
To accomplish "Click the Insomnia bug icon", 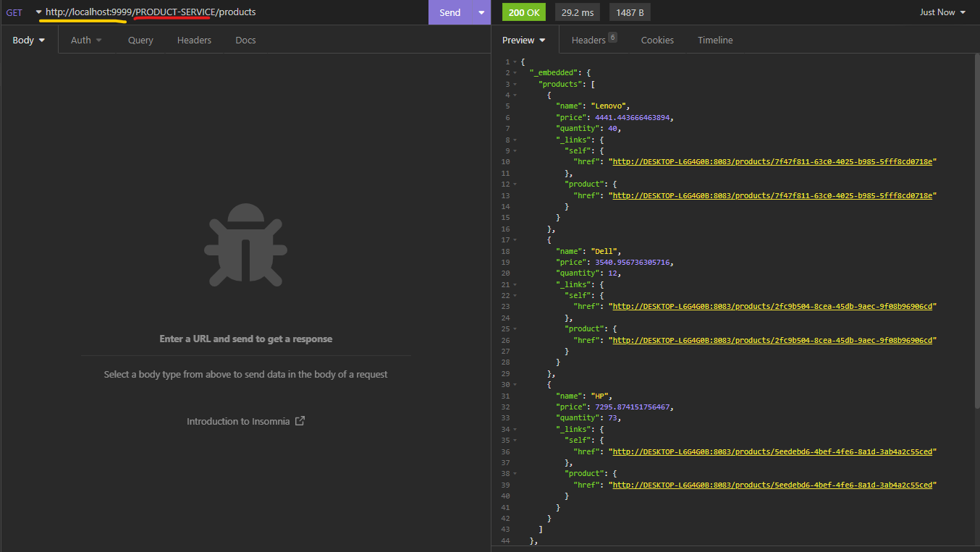I will (x=245, y=246).
